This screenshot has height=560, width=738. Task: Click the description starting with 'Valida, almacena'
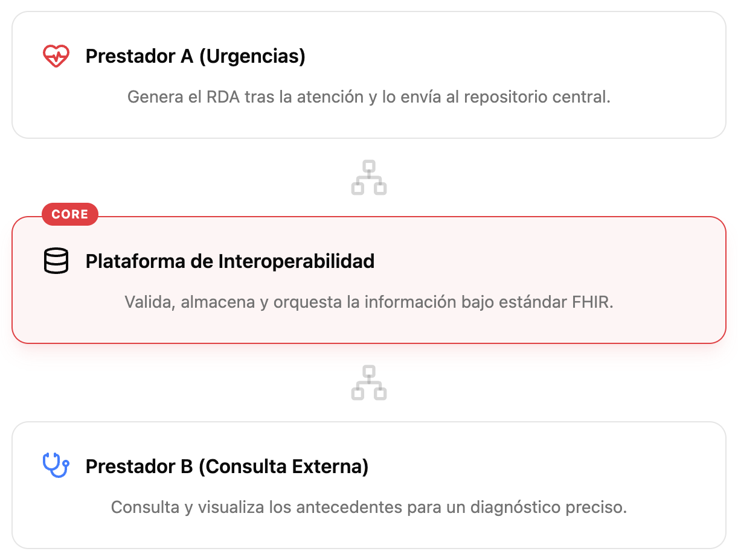[368, 302]
